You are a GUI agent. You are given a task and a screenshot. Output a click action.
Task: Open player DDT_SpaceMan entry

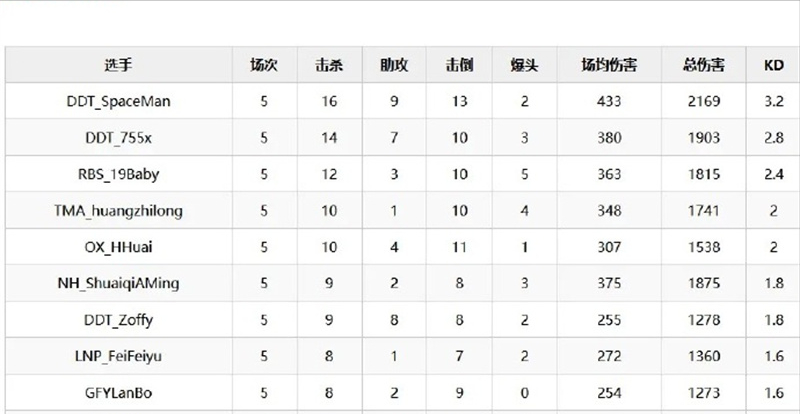[x=118, y=101]
